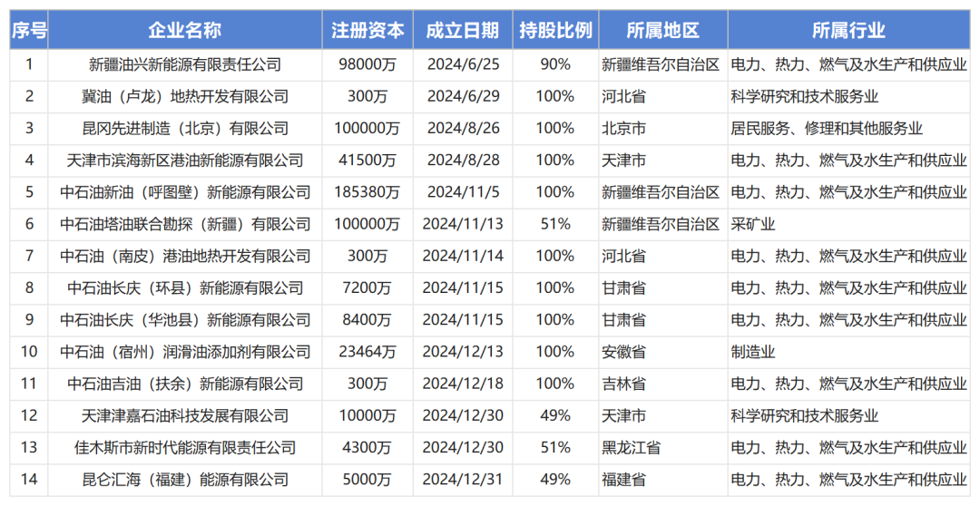
Task: Click registered capital 98000万
Action: tap(367, 65)
